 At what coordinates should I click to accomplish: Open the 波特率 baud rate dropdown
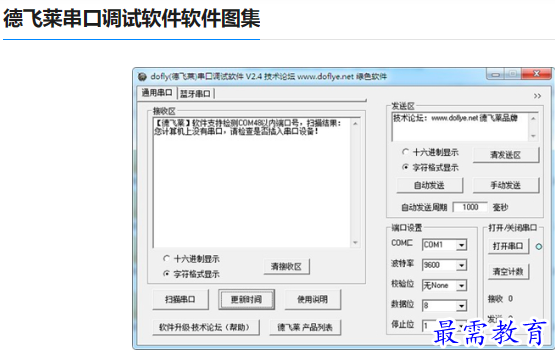[461, 265]
